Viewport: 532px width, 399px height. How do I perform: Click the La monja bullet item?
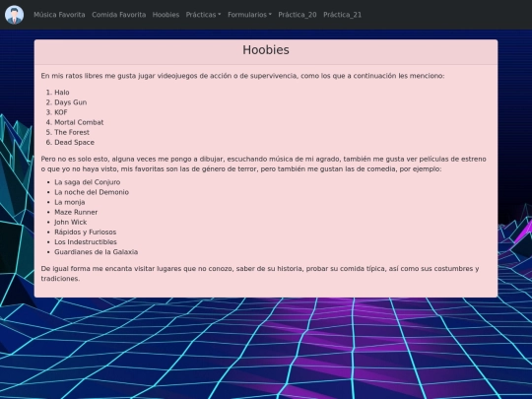tap(70, 202)
